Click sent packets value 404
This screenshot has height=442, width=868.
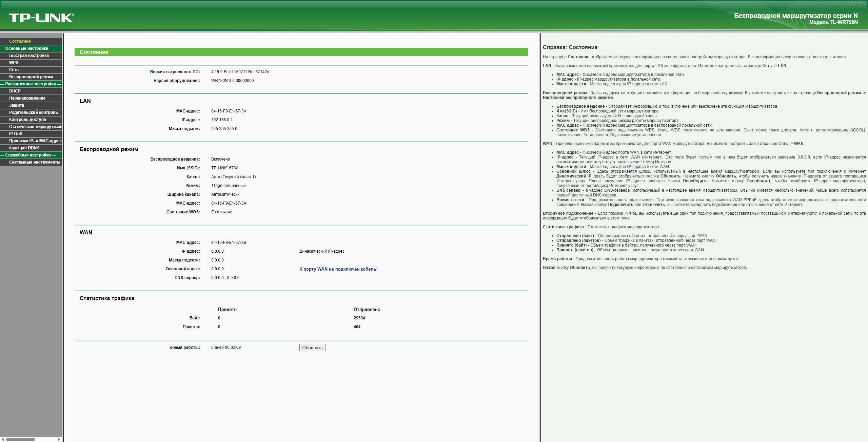pos(357,327)
